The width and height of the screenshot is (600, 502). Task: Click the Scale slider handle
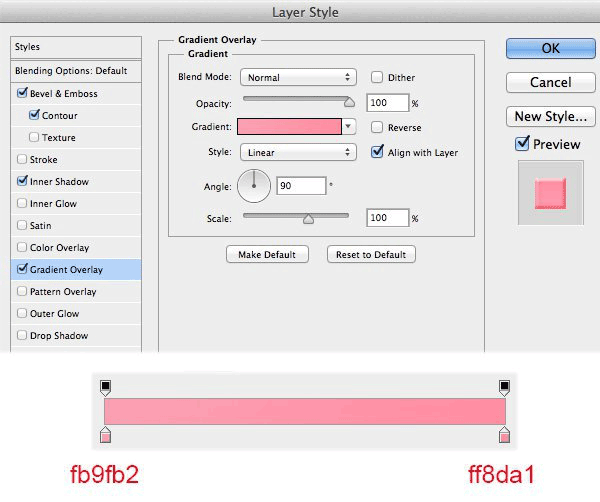[308, 218]
